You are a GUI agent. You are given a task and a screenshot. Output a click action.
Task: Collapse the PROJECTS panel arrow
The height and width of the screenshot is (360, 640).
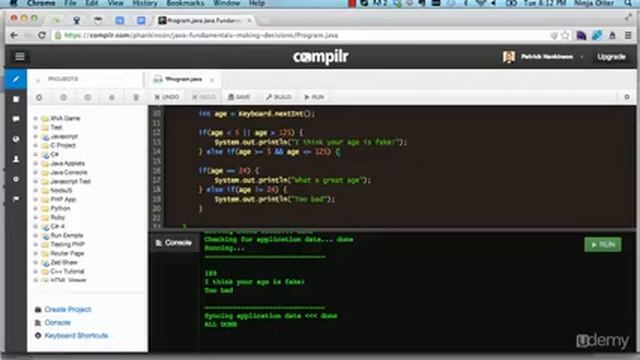click(38, 80)
